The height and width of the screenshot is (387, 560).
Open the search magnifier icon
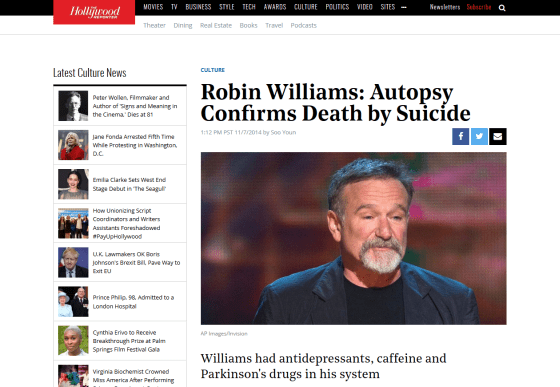pos(502,8)
